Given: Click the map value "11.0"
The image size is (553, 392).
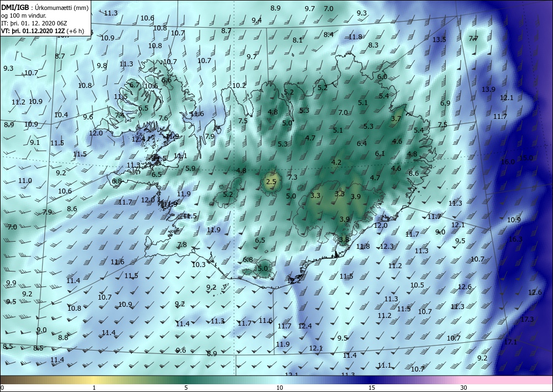Looking at the screenshot, I should [25, 180].
